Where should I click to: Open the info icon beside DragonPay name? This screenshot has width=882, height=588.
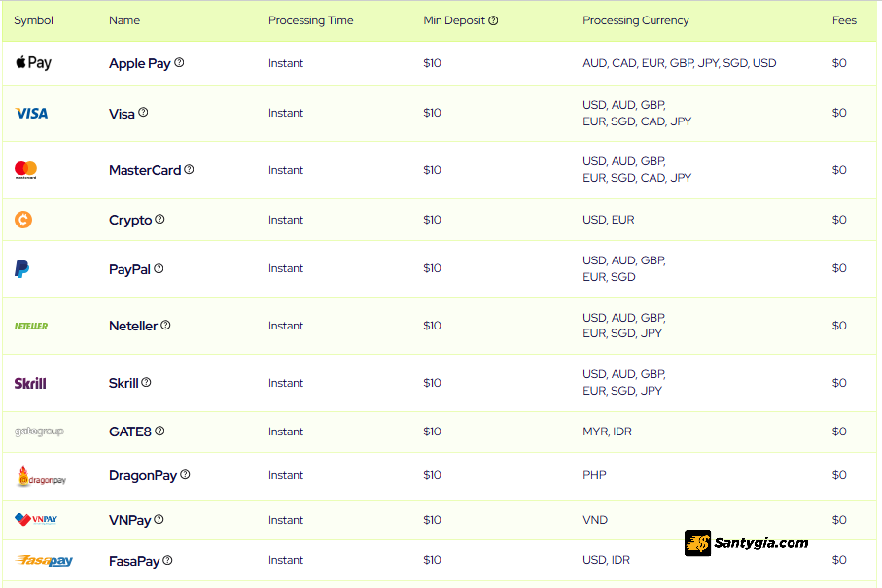[x=185, y=474]
